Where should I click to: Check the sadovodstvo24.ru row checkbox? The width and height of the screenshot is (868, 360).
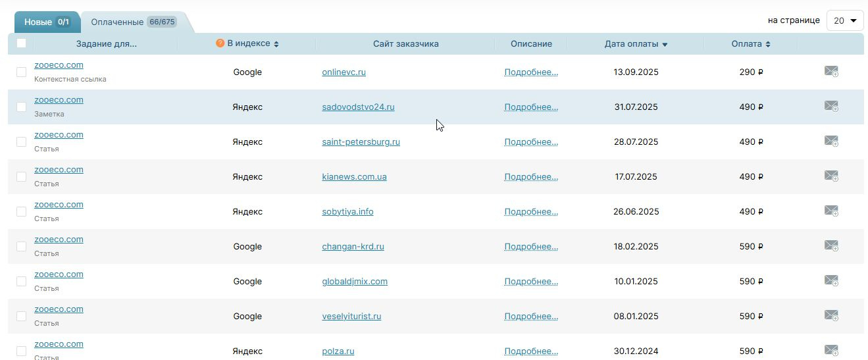coord(21,107)
